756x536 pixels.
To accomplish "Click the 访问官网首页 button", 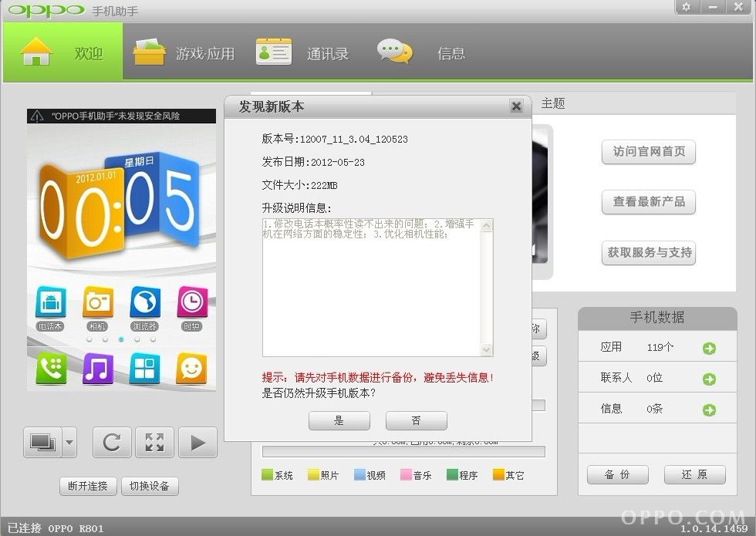I will coord(649,152).
